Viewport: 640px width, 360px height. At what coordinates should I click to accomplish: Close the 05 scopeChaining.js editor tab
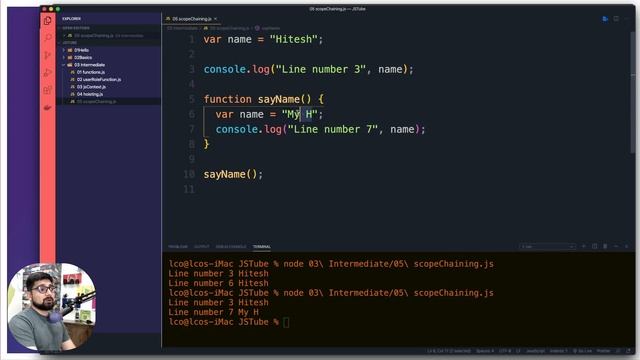point(216,19)
